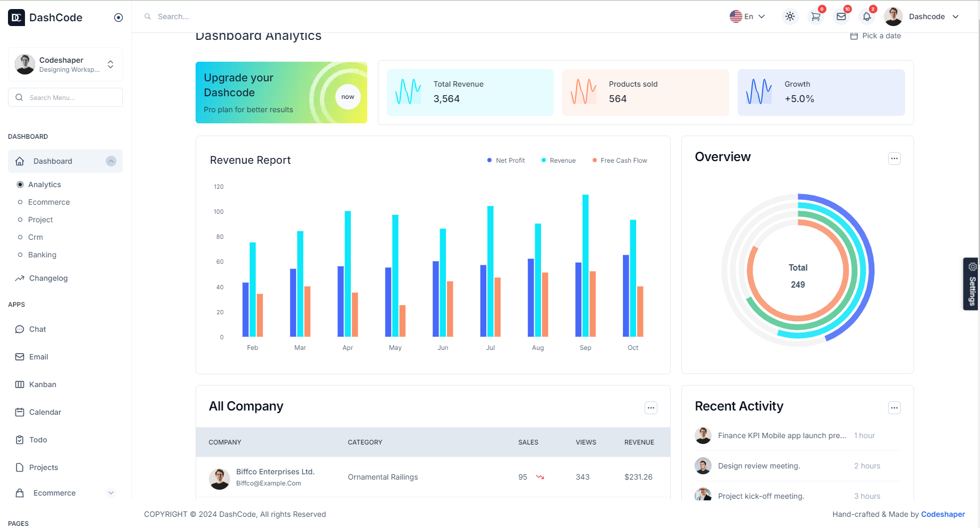980x528 pixels.
Task: Click the Project kick-off meeting activity
Action: pos(761,496)
